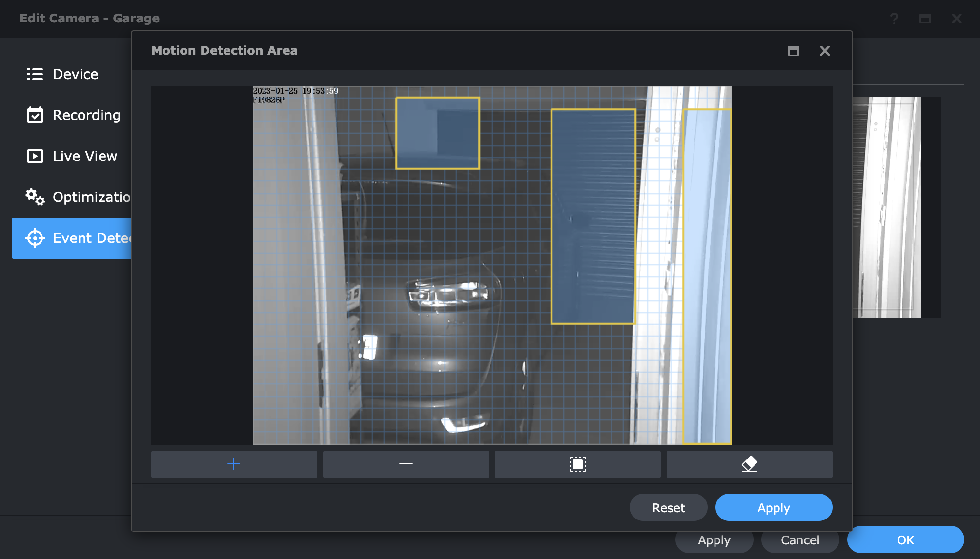Click the large middle yellow detection area
Viewport: 980px width, 559px height.
(x=593, y=216)
